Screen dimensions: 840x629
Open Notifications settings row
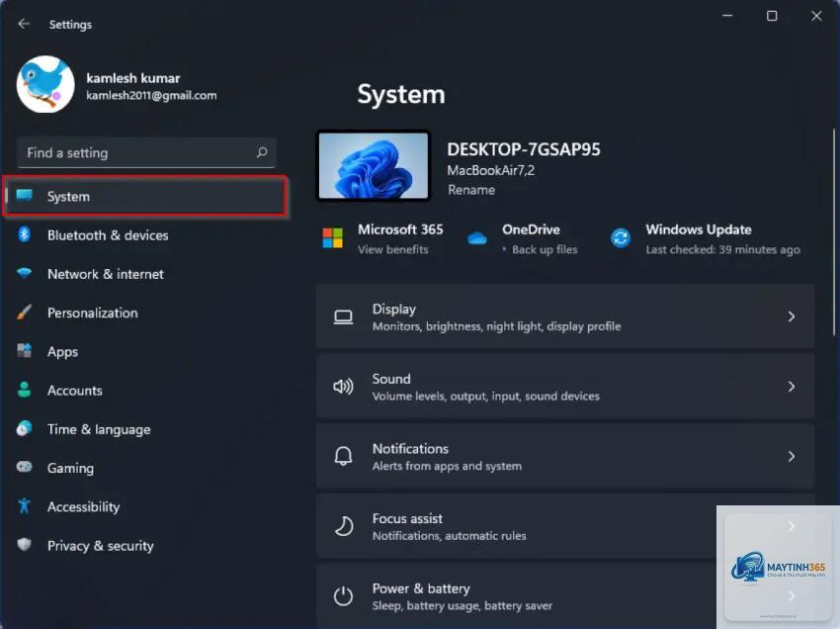pyautogui.click(x=565, y=456)
